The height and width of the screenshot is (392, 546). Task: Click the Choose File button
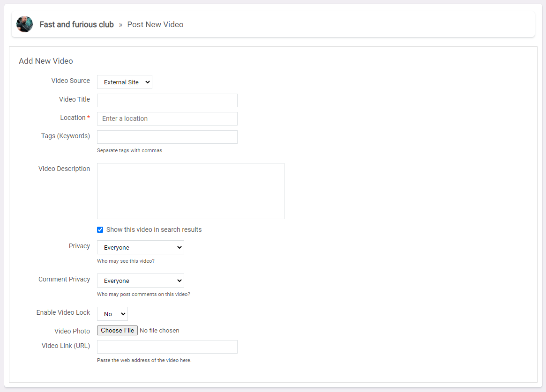coord(117,331)
